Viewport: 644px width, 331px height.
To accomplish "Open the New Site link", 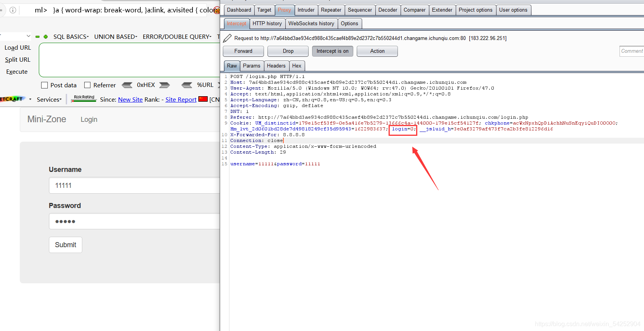I will coord(130,100).
